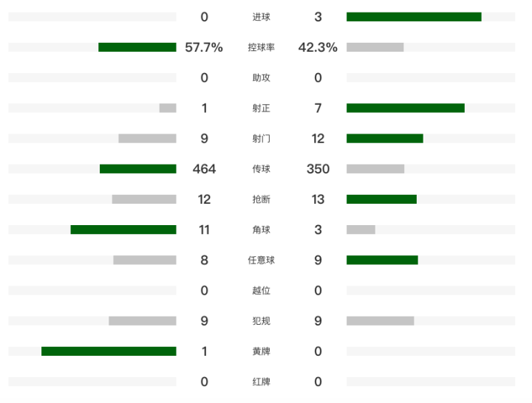532x403 pixels.
Task: Click the left green 黄牌 bar
Action: (109, 351)
